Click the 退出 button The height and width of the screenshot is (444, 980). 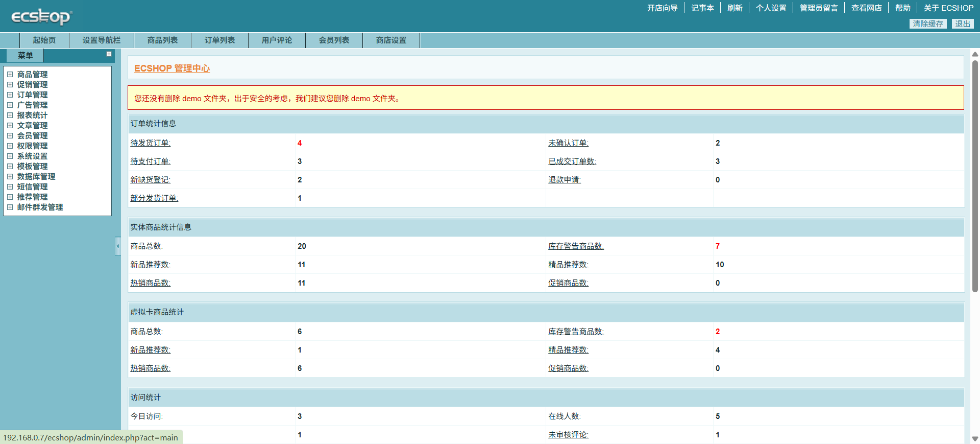963,24
